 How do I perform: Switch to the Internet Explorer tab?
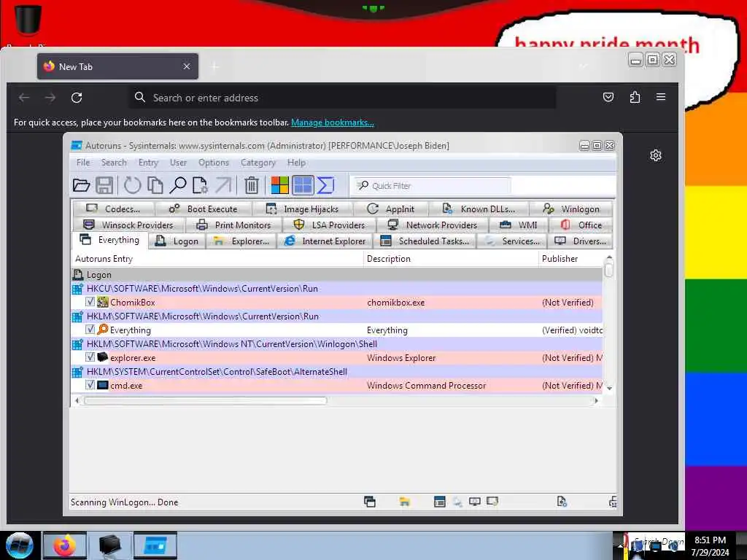pyautogui.click(x=325, y=241)
